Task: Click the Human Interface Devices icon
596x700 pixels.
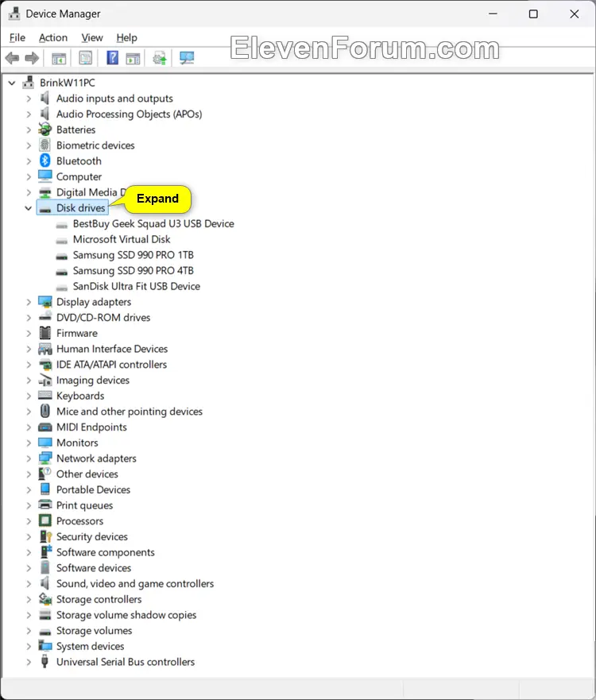Action: pos(45,349)
